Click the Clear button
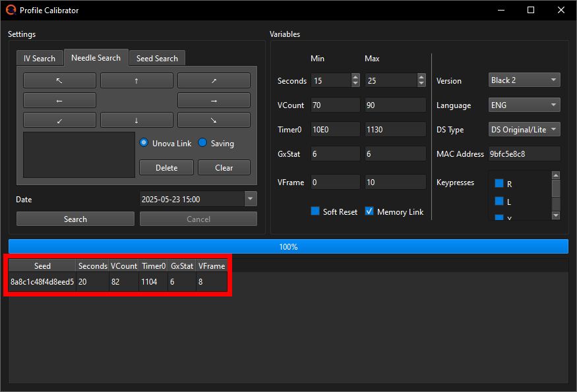 (224, 168)
